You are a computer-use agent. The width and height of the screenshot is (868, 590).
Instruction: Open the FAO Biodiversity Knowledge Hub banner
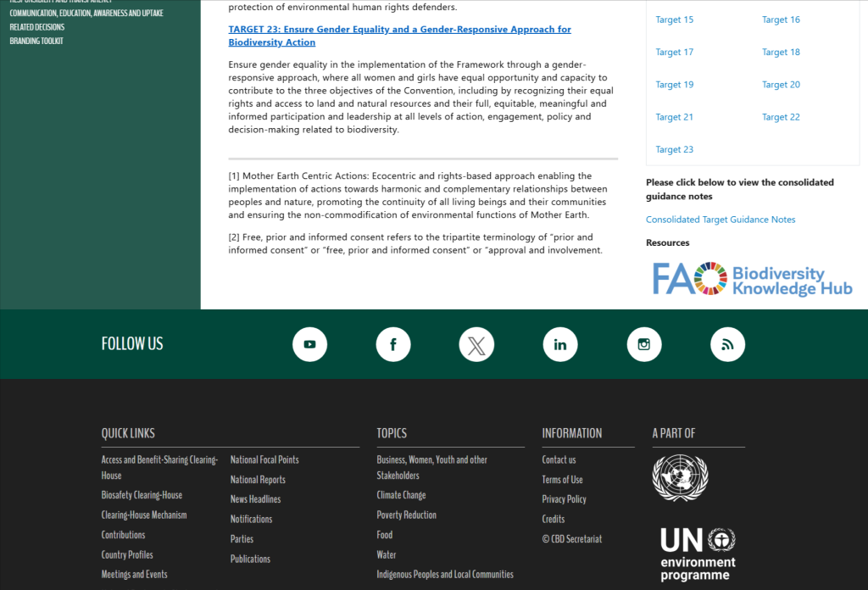pyautogui.click(x=753, y=279)
